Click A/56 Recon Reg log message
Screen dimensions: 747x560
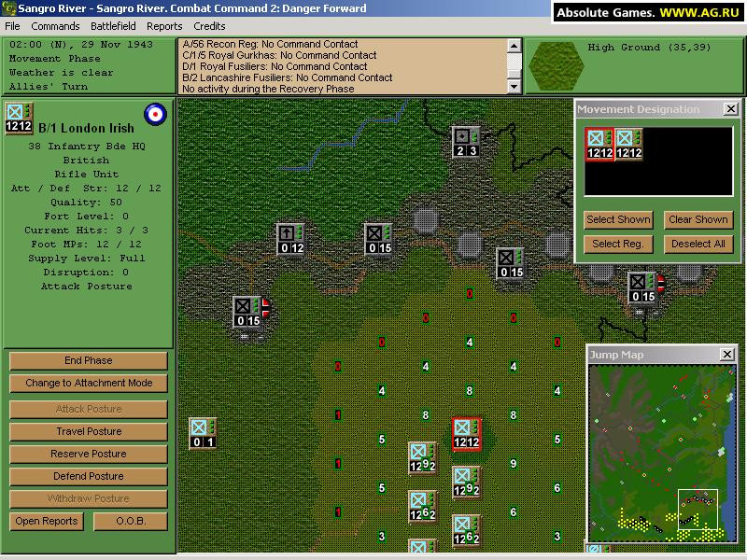[270, 44]
